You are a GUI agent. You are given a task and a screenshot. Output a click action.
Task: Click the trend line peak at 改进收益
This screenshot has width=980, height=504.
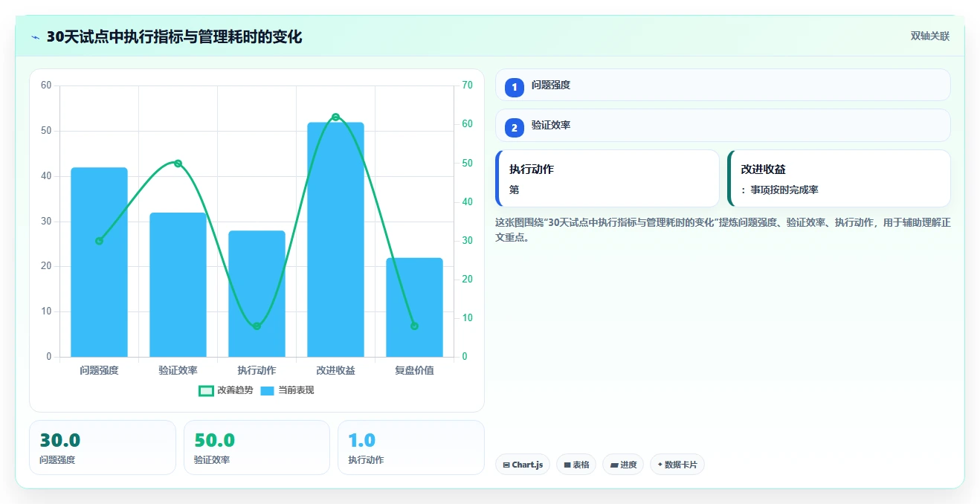pyautogui.click(x=335, y=117)
